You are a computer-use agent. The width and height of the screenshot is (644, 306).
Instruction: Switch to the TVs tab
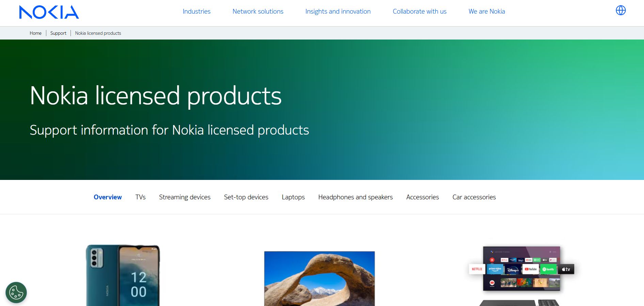(140, 197)
